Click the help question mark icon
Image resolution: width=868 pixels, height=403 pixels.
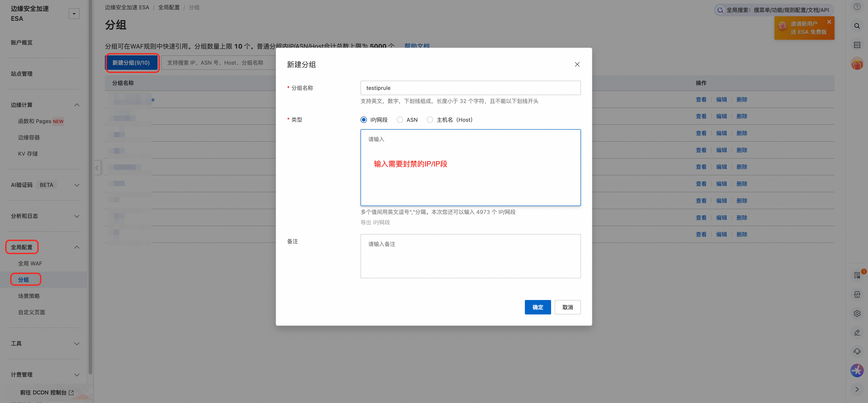(857, 7)
